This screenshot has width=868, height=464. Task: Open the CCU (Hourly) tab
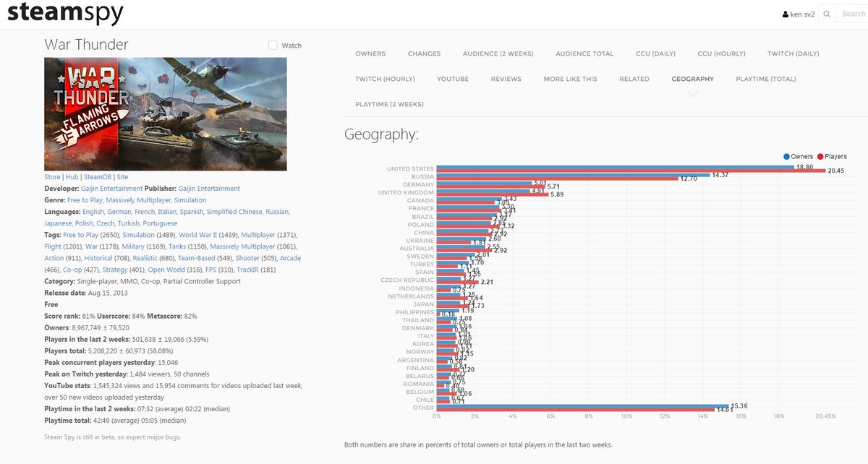point(721,53)
